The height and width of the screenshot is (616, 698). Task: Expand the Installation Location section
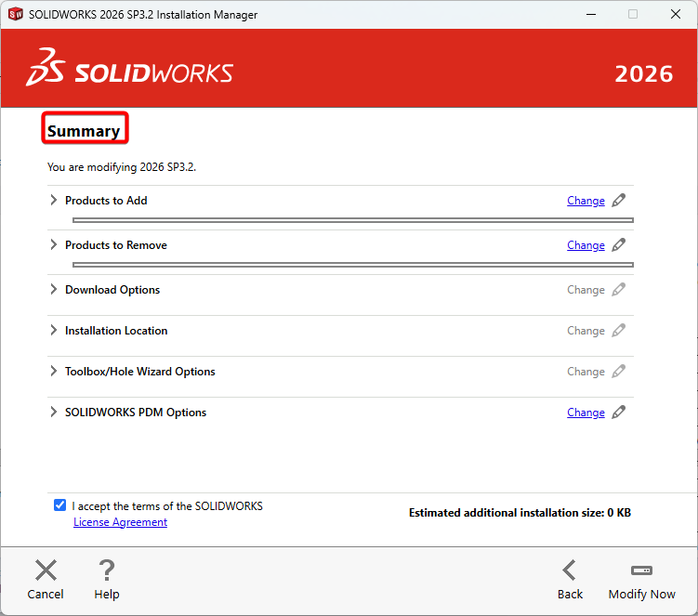tap(53, 330)
